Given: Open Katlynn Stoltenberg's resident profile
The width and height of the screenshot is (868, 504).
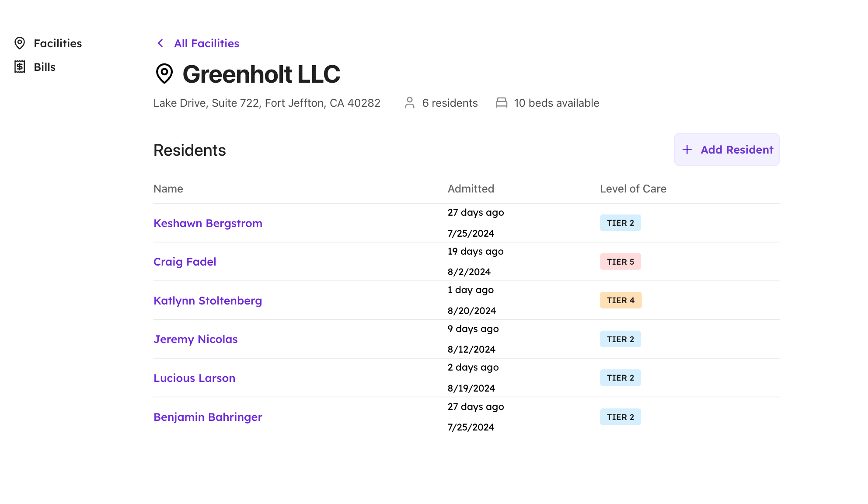Looking at the screenshot, I should pos(208,301).
